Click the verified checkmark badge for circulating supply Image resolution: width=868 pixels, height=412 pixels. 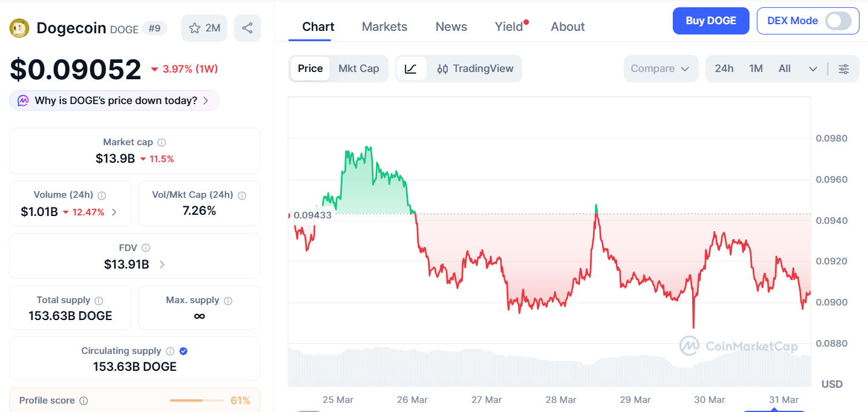click(x=183, y=351)
